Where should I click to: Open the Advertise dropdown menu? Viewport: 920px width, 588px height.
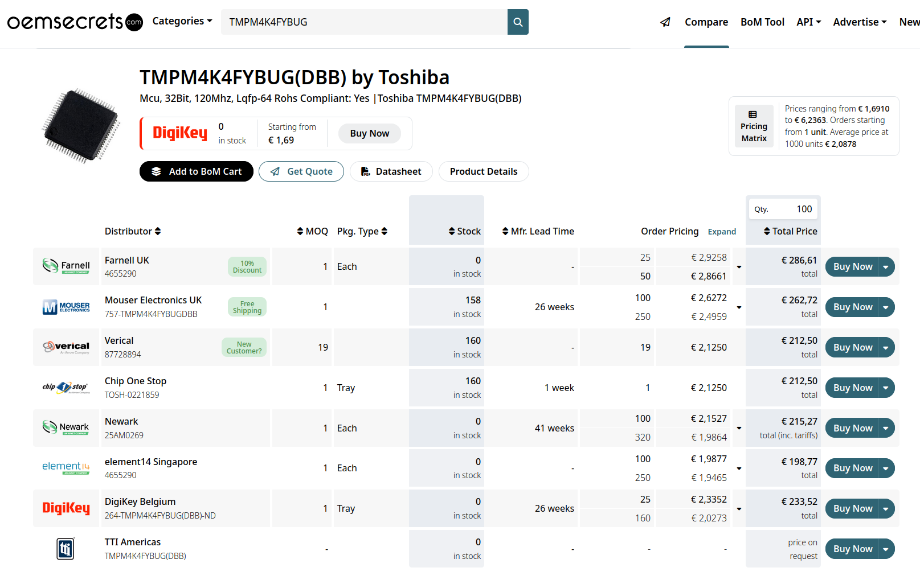click(x=860, y=22)
